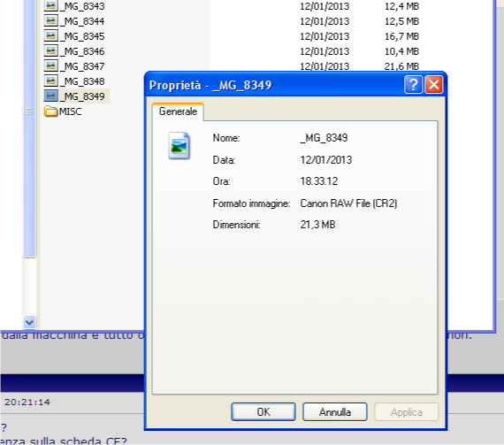Viewport: 504px width, 445px height.
Task: Confirm with the OK button
Action: pos(263,412)
